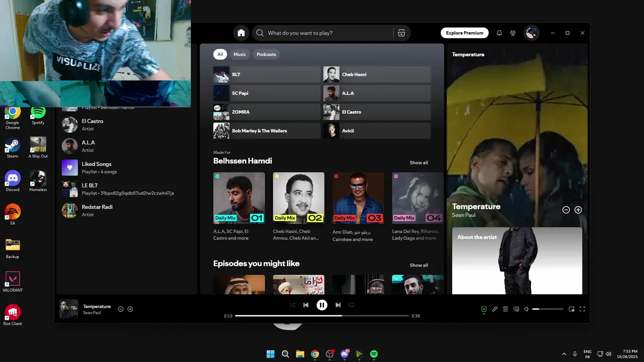The width and height of the screenshot is (644, 362).
Task: Open Daily Mix 01 cover
Action: [239, 198]
